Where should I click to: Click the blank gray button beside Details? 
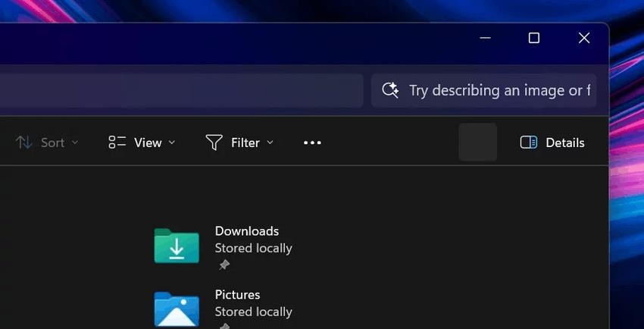point(477,143)
